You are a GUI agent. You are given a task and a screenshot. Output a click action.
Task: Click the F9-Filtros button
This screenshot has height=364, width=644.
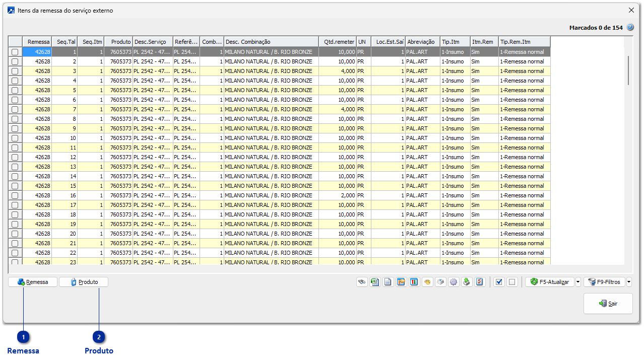pyautogui.click(x=605, y=282)
